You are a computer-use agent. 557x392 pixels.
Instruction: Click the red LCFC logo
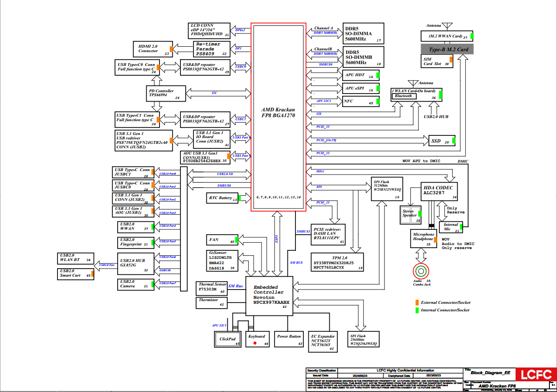pos(535,374)
